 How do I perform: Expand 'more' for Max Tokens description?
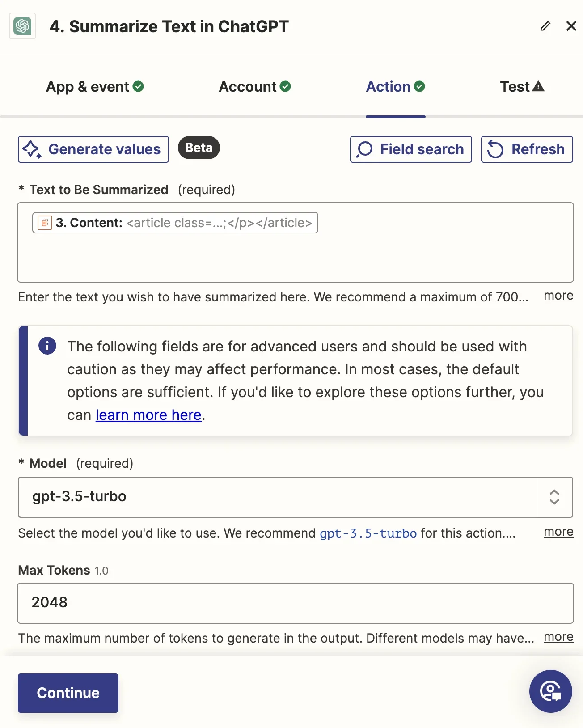[558, 637]
